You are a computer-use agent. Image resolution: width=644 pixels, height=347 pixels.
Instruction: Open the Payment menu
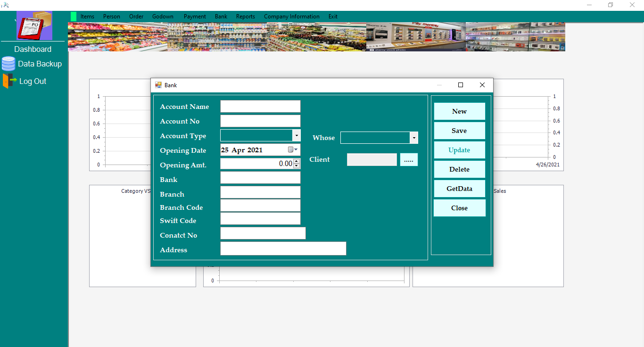194,16
